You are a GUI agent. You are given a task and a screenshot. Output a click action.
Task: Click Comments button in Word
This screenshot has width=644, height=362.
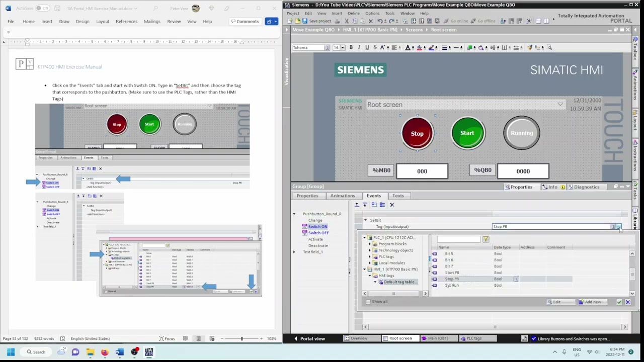click(245, 21)
